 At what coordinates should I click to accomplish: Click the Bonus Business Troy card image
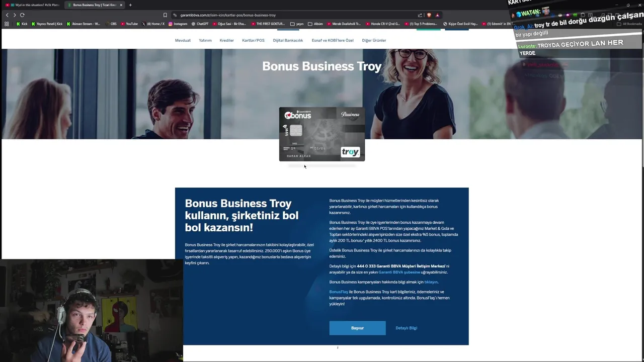click(322, 134)
